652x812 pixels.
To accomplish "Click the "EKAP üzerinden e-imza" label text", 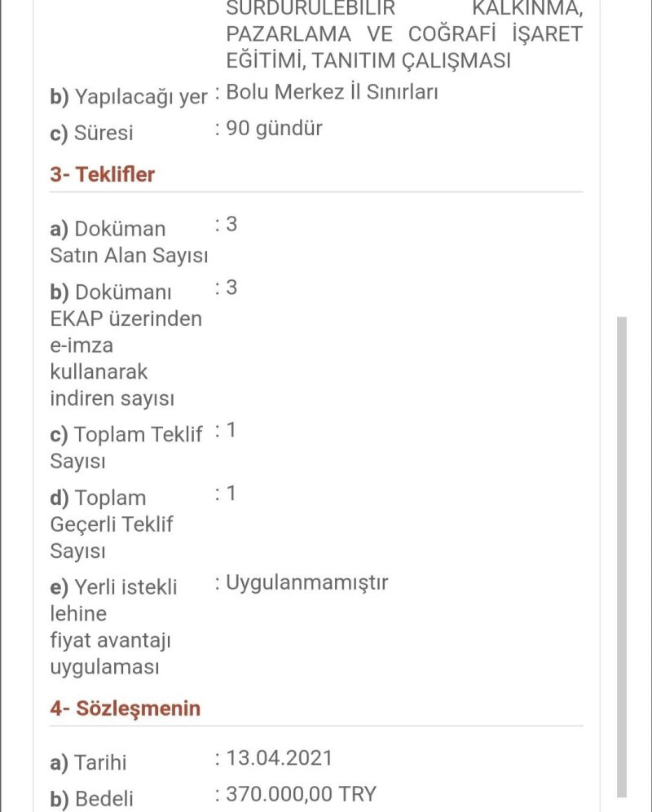I will (126, 332).
